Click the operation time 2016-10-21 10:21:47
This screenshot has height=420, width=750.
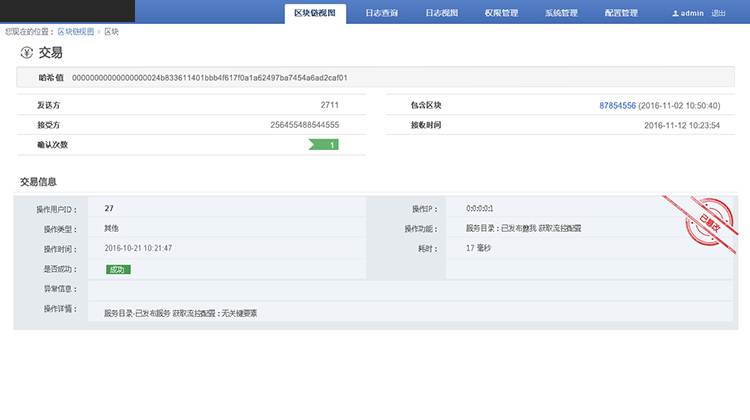point(138,248)
